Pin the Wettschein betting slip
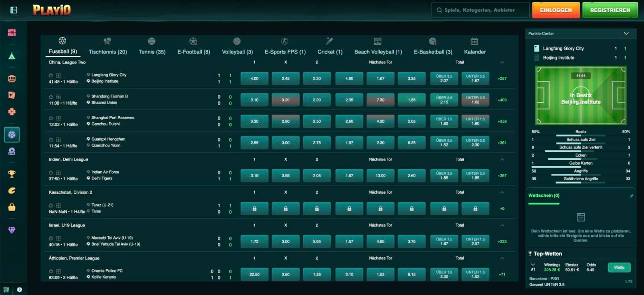This screenshot has width=644, height=295. [x=631, y=196]
